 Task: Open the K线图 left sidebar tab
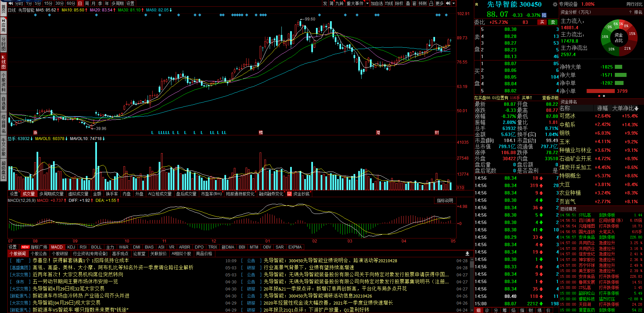click(x=3, y=62)
